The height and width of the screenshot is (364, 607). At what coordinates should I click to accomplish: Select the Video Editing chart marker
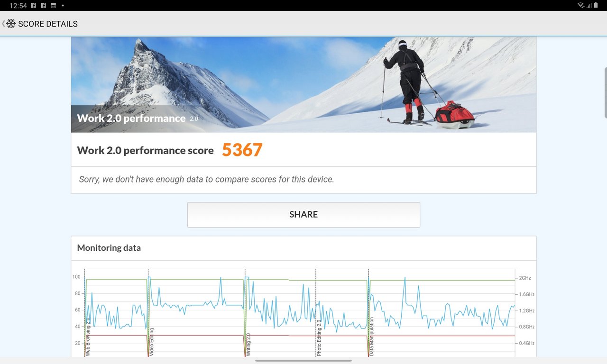pos(152,341)
